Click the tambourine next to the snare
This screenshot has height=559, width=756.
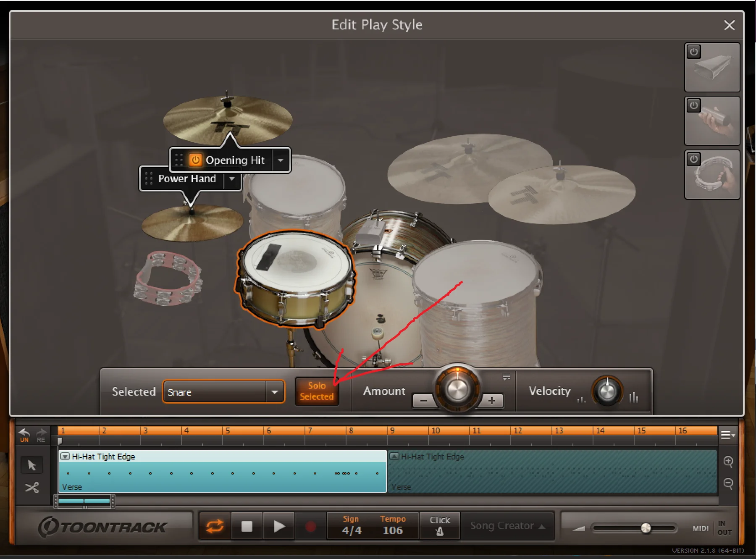coord(168,278)
